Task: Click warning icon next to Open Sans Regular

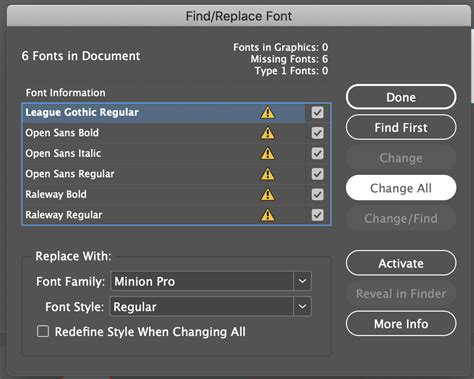Action: click(268, 174)
